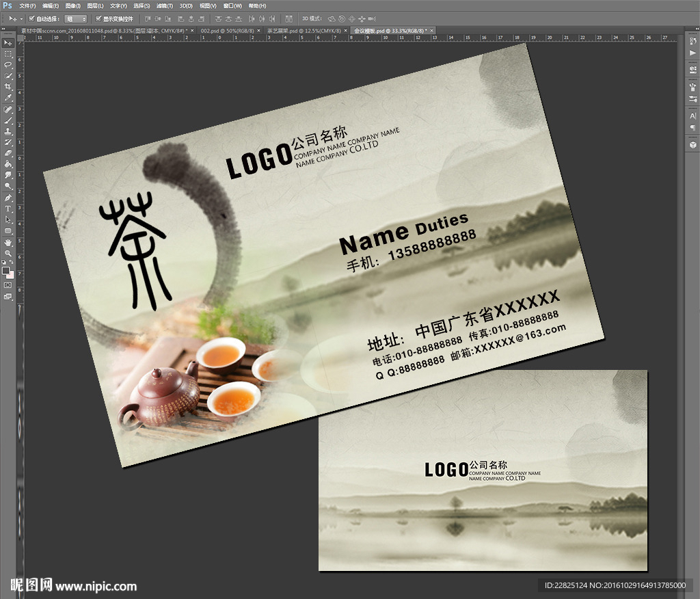This screenshot has width=700, height=599.
Task: Select the Zoom tool
Action: click(x=8, y=253)
